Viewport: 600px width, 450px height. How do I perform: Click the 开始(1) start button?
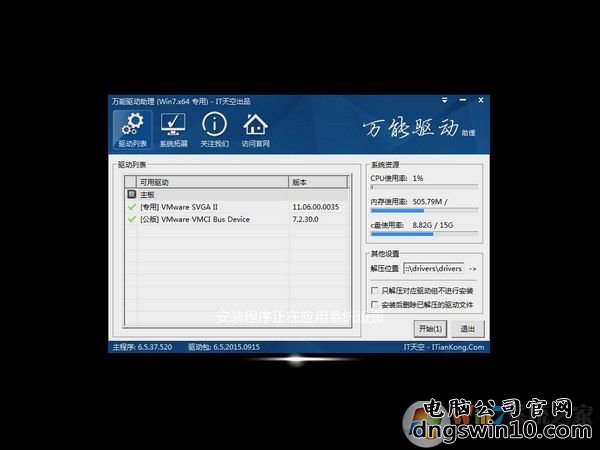(430, 329)
